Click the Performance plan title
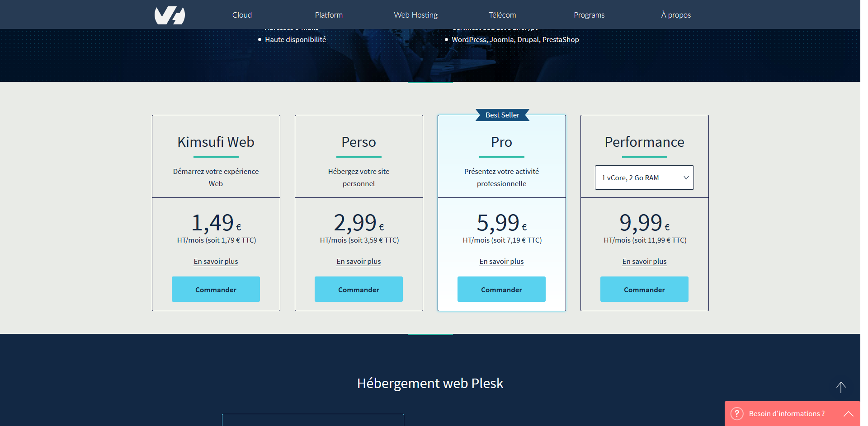The width and height of the screenshot is (868, 426). pyautogui.click(x=644, y=142)
